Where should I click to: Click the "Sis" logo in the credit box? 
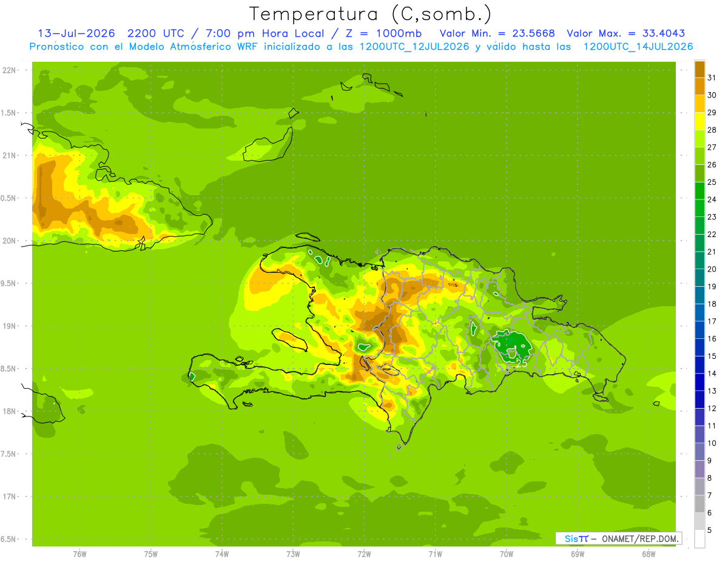571,538
